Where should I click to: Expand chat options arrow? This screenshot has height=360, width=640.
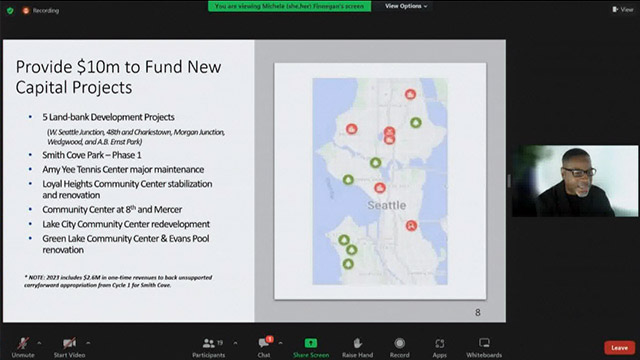(280, 343)
